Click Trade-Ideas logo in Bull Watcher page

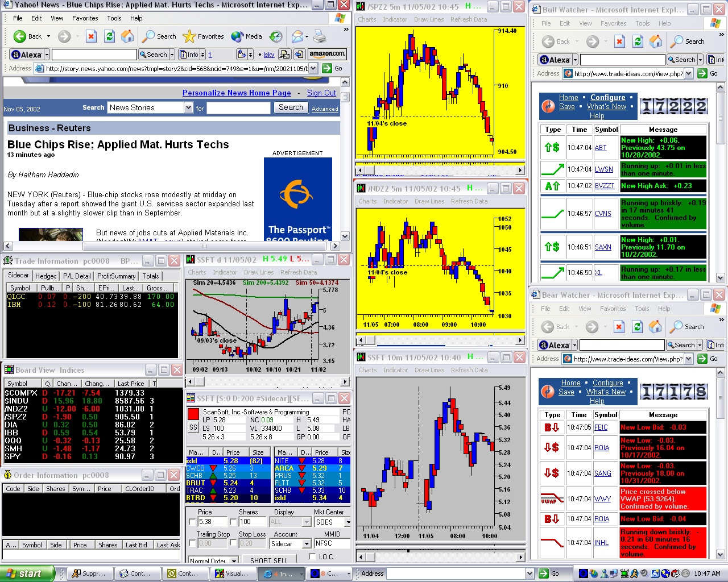[548, 106]
